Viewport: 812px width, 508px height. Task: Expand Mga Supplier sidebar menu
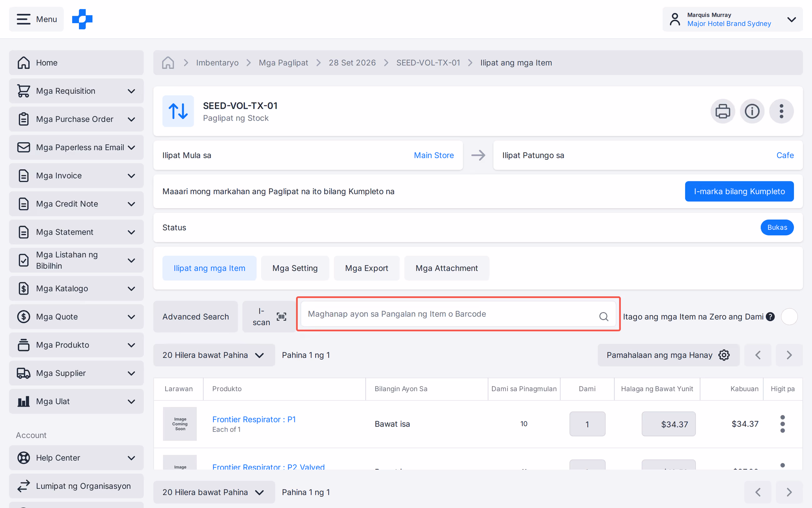[x=76, y=373]
